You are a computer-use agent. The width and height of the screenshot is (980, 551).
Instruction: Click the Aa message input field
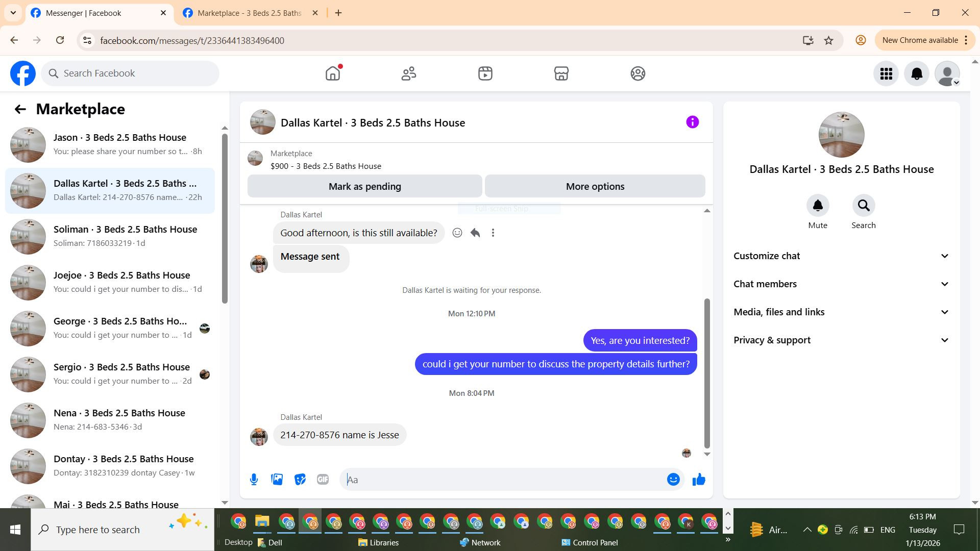[503, 480]
